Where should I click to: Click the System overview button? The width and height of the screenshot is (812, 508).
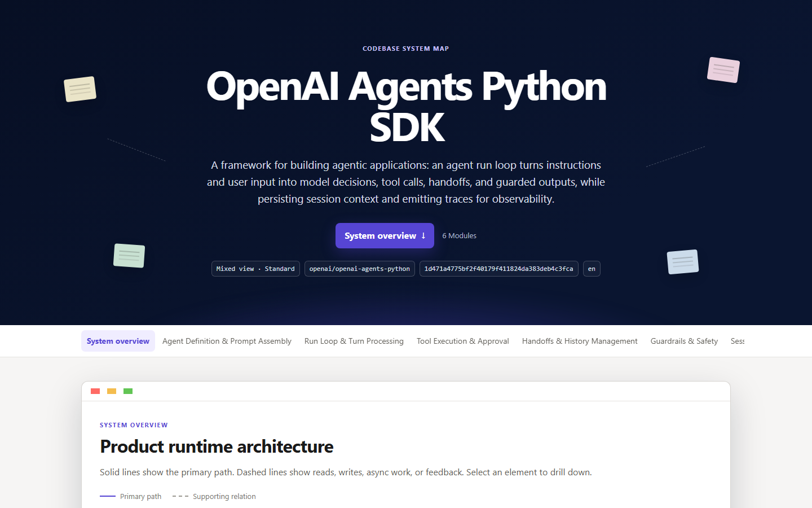385,235
